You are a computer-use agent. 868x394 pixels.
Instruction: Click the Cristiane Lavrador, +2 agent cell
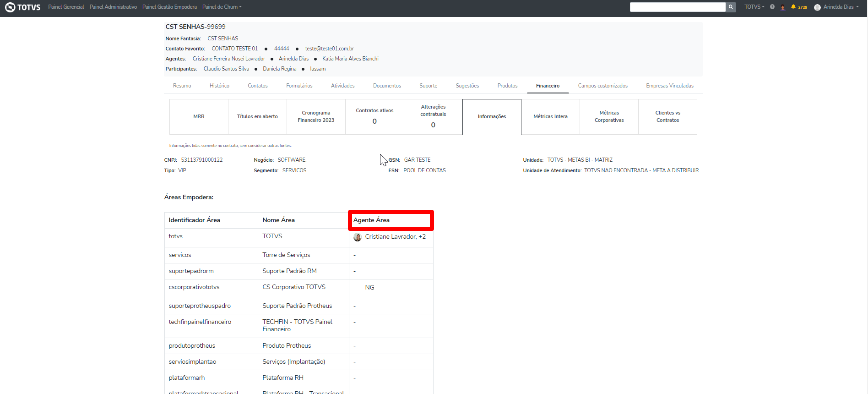[391, 237]
